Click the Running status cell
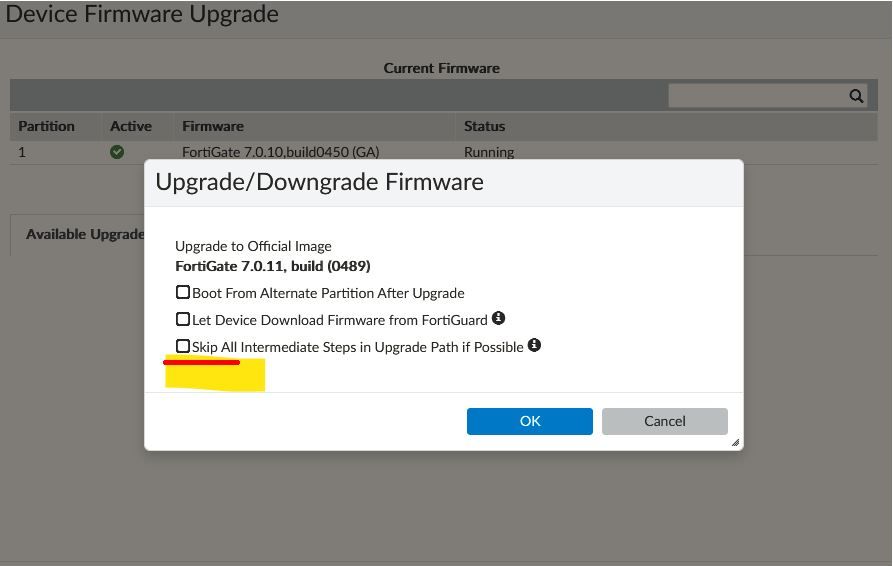The width and height of the screenshot is (893, 566). tap(489, 152)
